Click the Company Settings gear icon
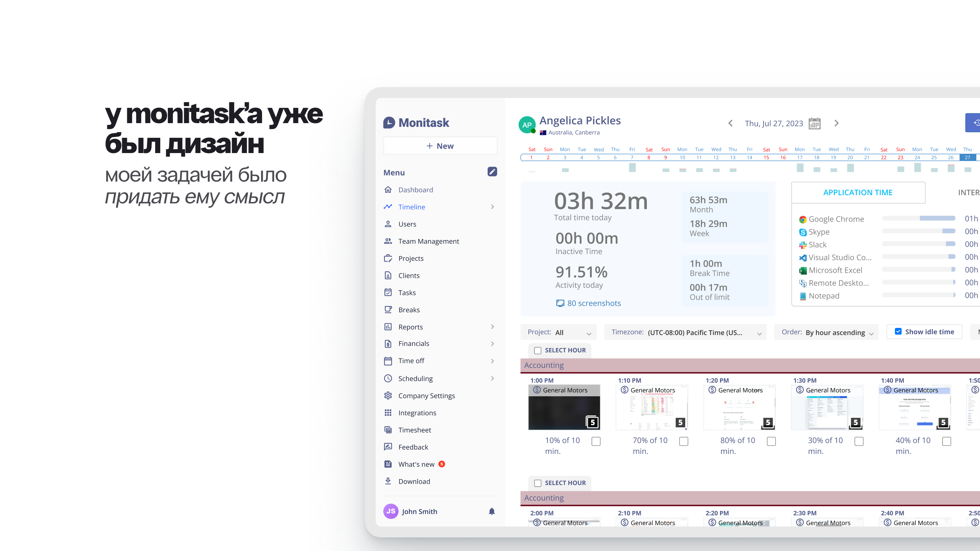980x551 pixels. pos(388,396)
